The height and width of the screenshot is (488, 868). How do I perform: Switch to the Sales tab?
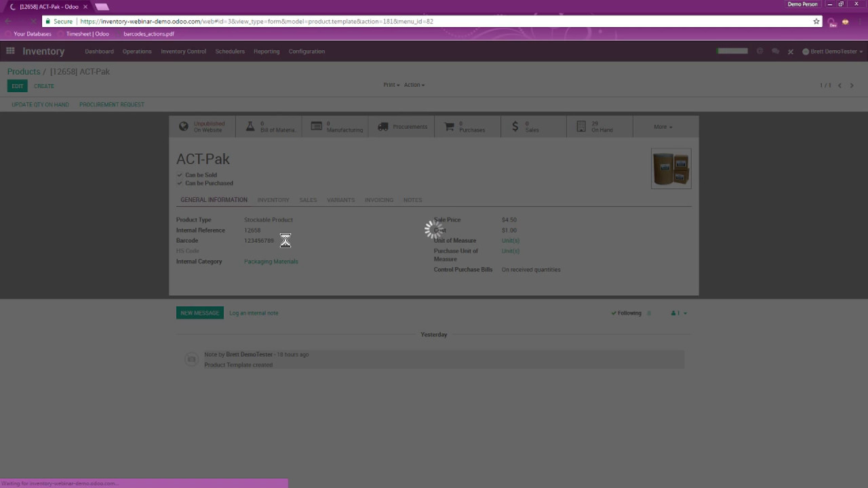(x=308, y=200)
